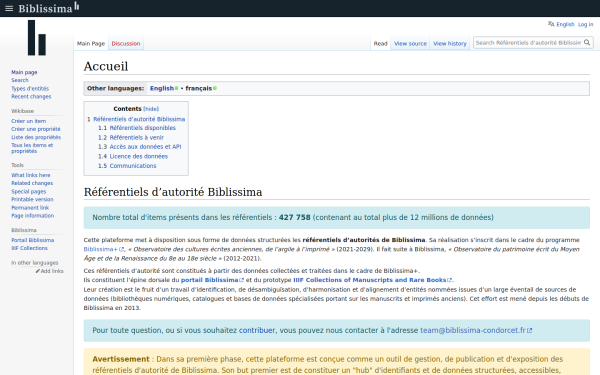
Task: Open Search in the sidebar
Action: tap(20, 80)
